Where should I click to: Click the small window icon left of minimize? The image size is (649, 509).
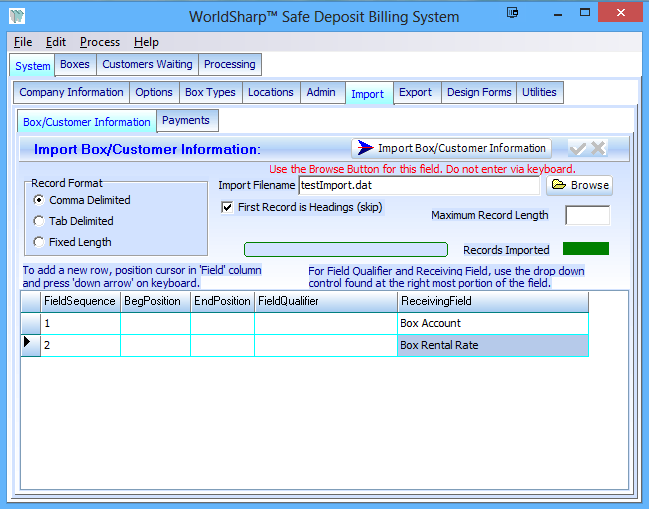[512, 14]
